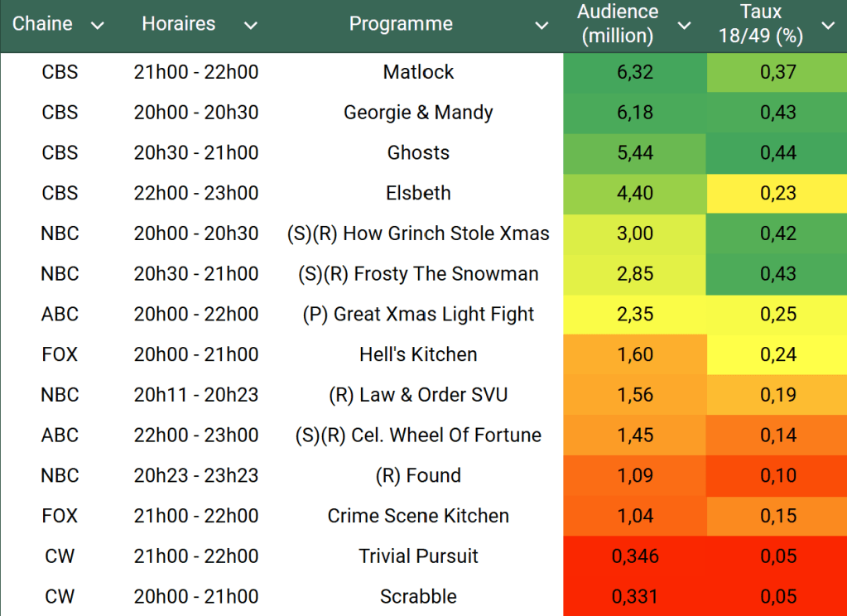The image size is (847, 616).
Task: Select the Ghosts programme cell
Action: point(418,152)
